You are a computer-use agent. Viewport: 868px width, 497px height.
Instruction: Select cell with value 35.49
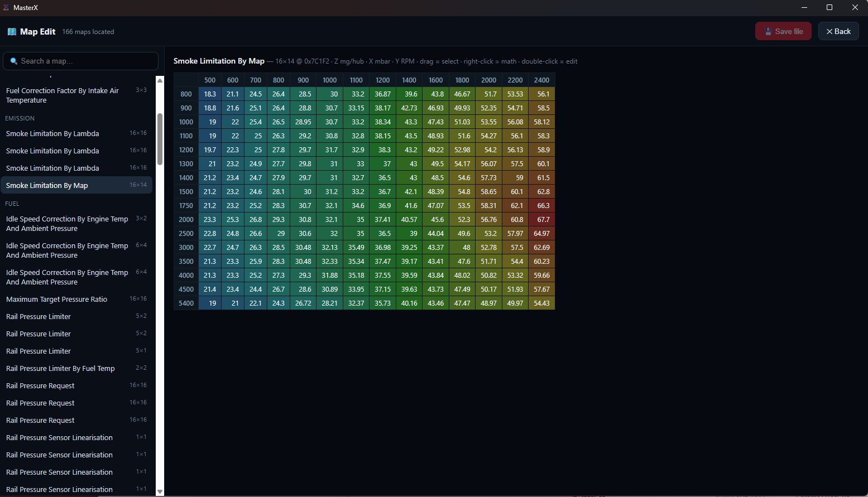tap(356, 248)
